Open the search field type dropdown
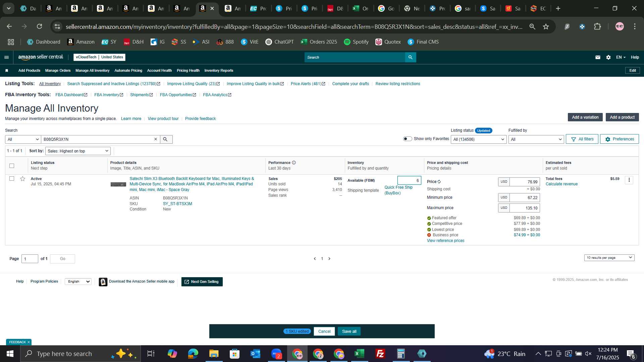Viewport: 644px width, 362px height. click(x=23, y=139)
